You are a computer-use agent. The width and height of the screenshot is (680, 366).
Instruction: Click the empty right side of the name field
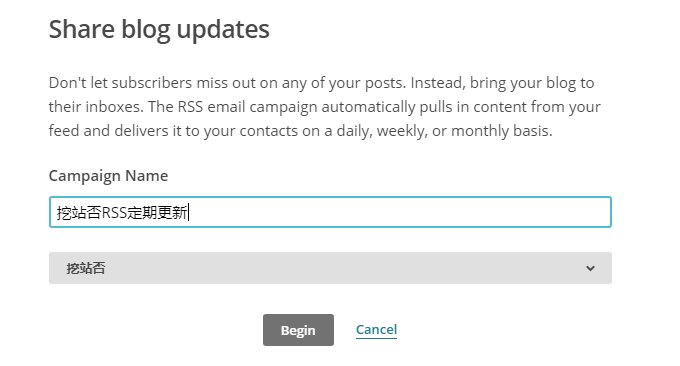coord(399,212)
